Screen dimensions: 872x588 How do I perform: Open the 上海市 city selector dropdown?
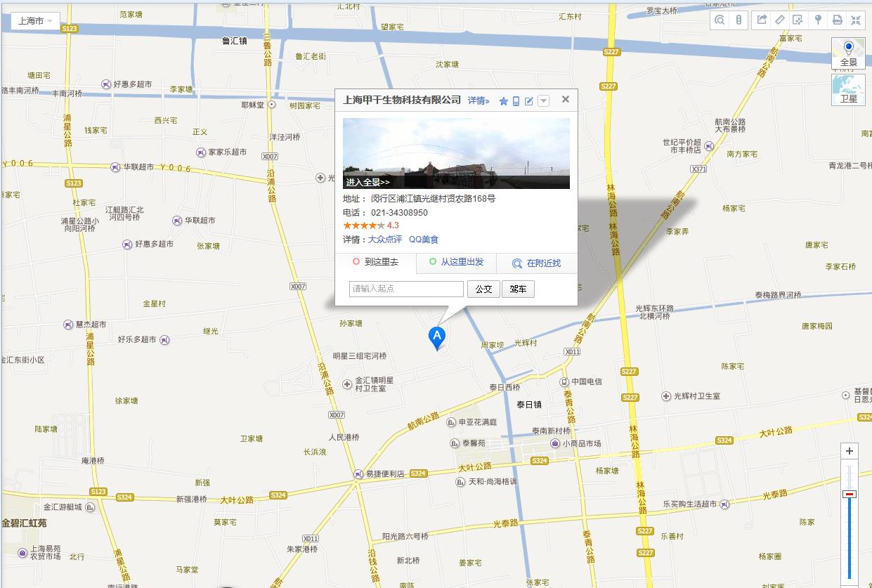pyautogui.click(x=35, y=21)
